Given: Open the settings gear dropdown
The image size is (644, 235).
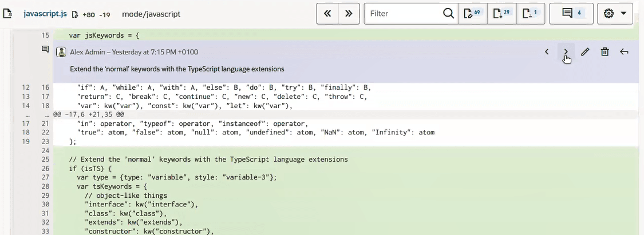Looking at the screenshot, I should click(x=615, y=14).
